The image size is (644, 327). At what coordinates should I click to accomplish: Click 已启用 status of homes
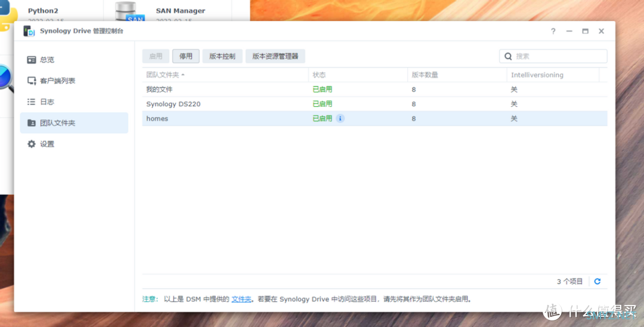(323, 118)
